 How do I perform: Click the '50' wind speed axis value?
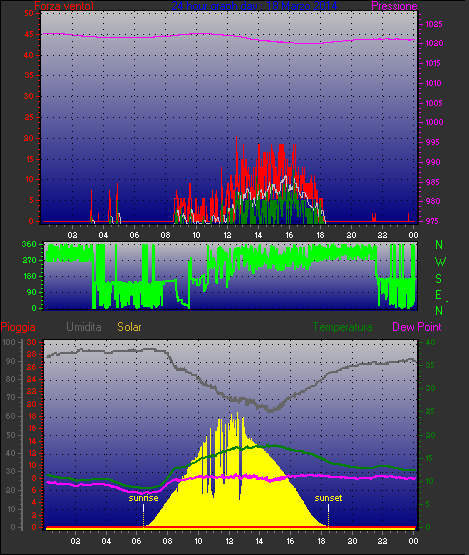[29, 13]
